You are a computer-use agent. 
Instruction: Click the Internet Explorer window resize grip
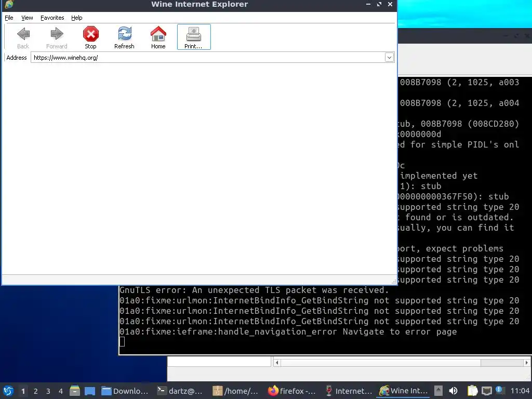tap(394, 282)
